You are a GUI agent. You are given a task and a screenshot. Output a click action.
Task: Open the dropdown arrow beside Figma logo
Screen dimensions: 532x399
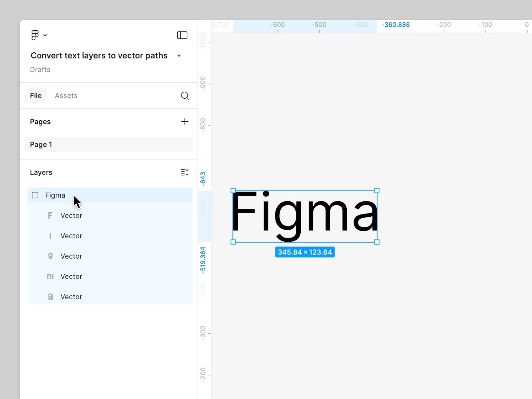[x=45, y=35]
